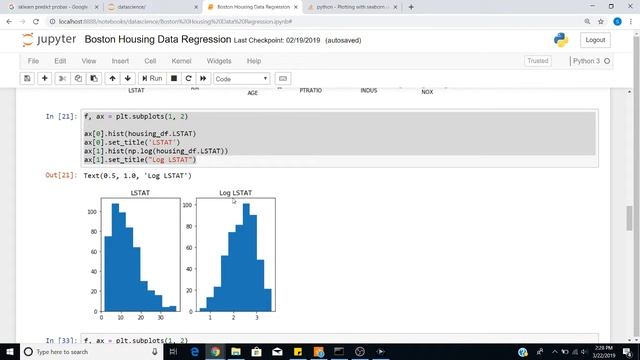Open the cell type dropdown showing Code
The height and width of the screenshot is (360, 640).
241,79
